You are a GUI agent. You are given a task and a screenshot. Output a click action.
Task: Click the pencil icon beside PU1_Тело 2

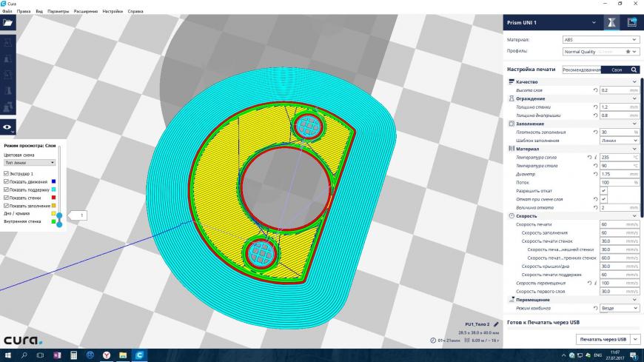point(496,324)
